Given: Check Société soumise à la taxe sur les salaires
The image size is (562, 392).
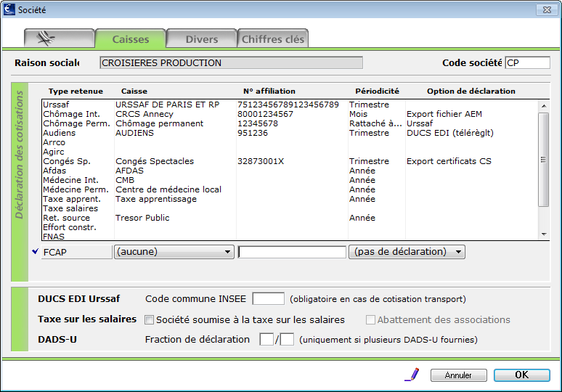Looking at the screenshot, I should [149, 319].
